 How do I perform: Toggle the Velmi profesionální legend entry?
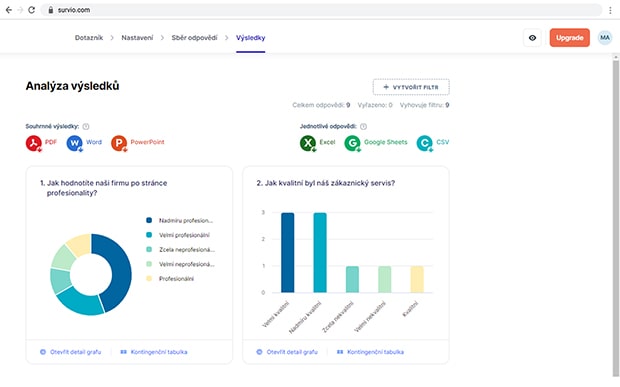tap(178, 235)
